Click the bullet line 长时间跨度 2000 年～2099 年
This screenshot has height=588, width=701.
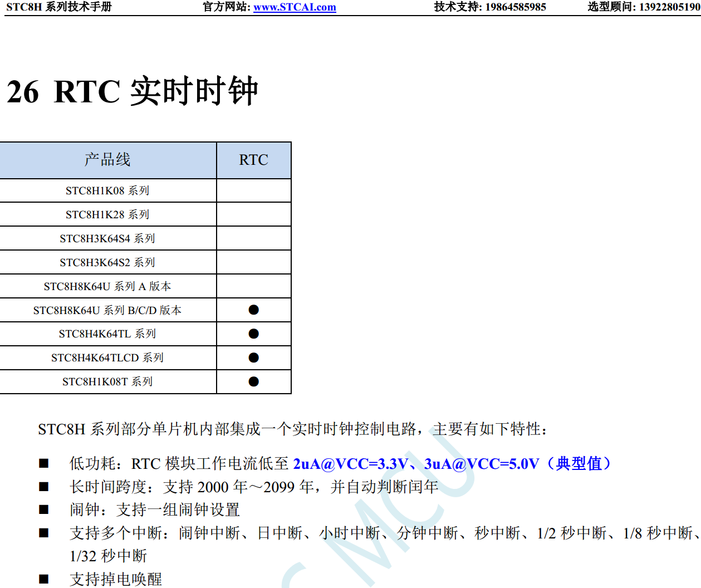click(x=254, y=487)
